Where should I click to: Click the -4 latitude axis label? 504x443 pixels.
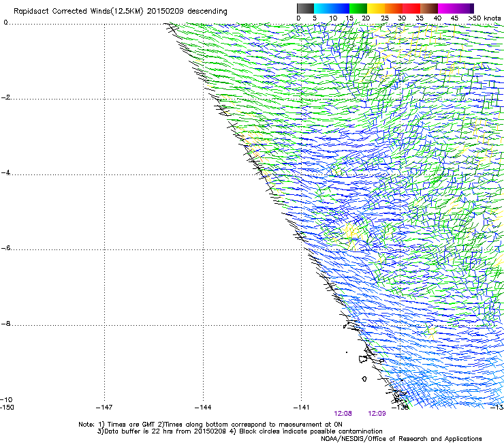tap(5, 172)
